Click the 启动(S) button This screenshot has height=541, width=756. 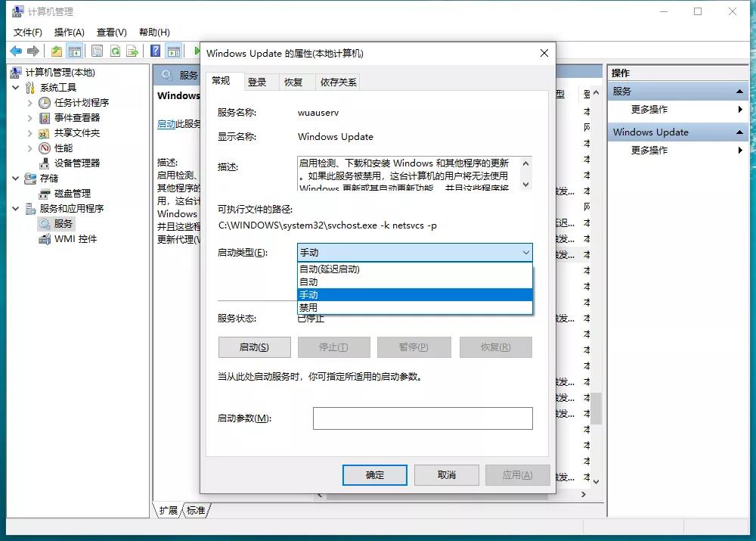coord(255,347)
